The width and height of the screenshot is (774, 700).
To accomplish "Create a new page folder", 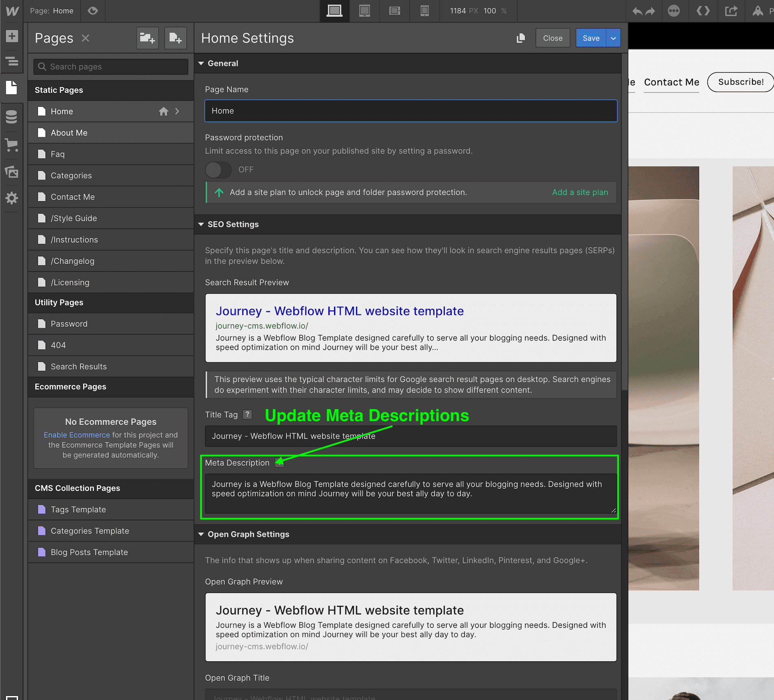I will point(147,38).
